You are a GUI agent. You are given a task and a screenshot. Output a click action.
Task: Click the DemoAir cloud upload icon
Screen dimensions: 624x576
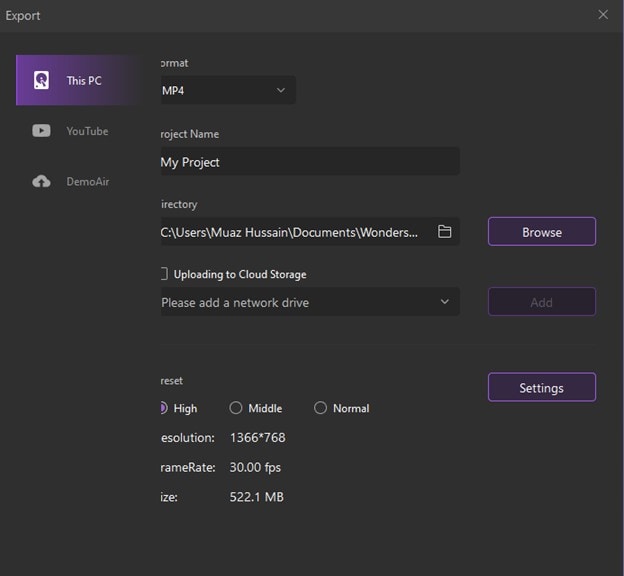[42, 182]
